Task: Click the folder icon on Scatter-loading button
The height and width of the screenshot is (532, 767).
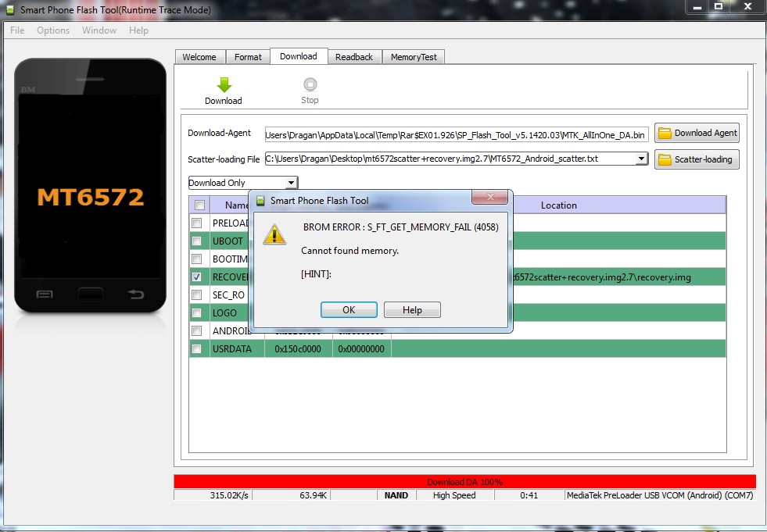Action: pyautogui.click(x=665, y=159)
